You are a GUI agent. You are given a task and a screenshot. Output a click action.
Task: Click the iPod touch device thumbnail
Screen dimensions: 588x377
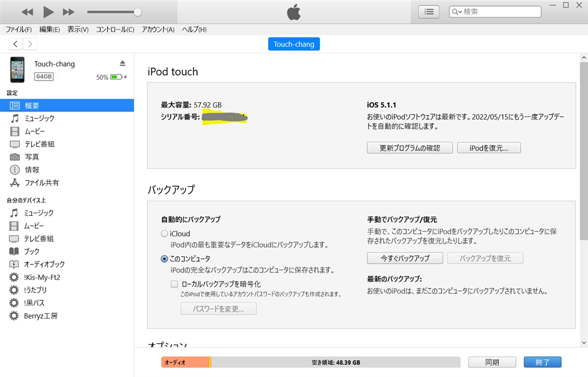tap(17, 69)
